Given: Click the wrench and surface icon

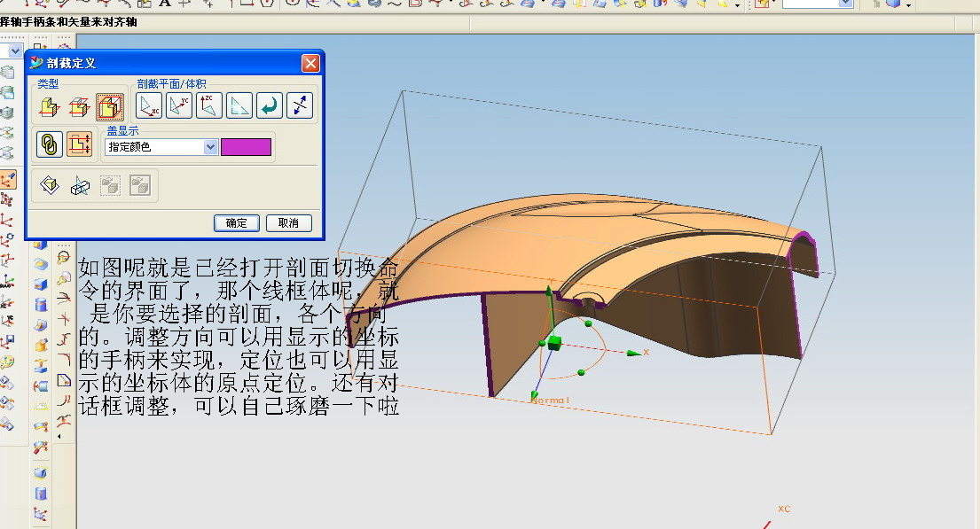Looking at the screenshot, I should 41,447.
